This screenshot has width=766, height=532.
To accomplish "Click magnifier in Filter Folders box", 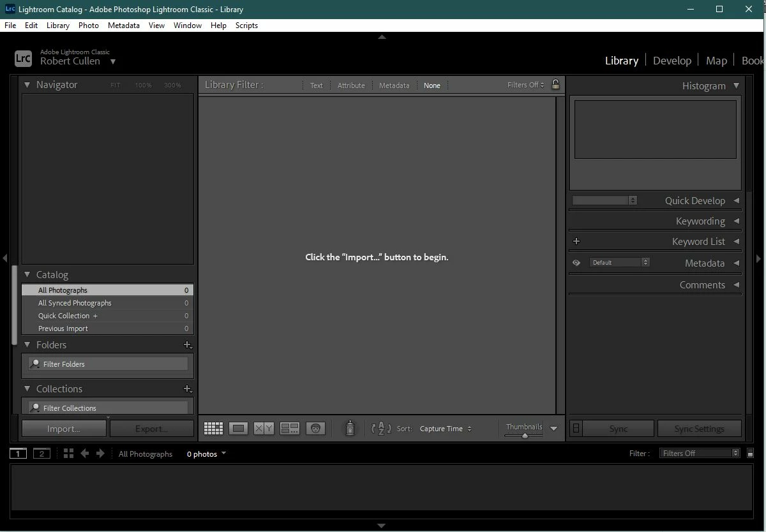I will tap(36, 364).
